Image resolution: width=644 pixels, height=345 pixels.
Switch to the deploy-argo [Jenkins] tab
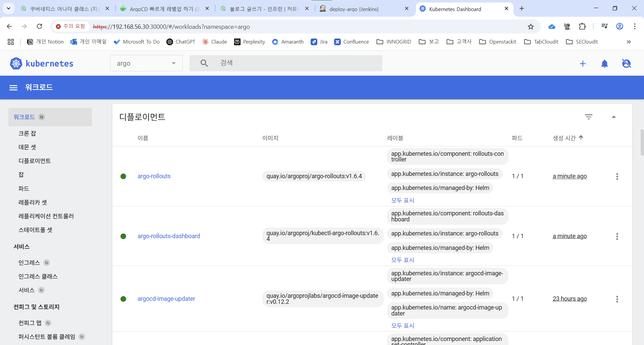click(x=365, y=9)
